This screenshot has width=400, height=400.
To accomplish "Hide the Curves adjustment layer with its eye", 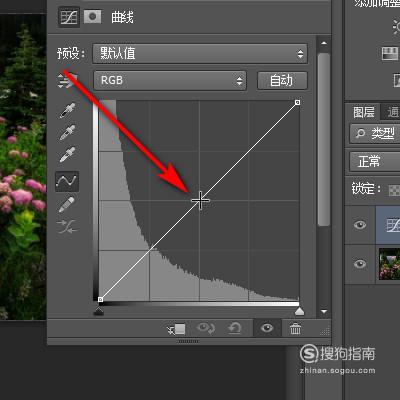I will (360, 225).
